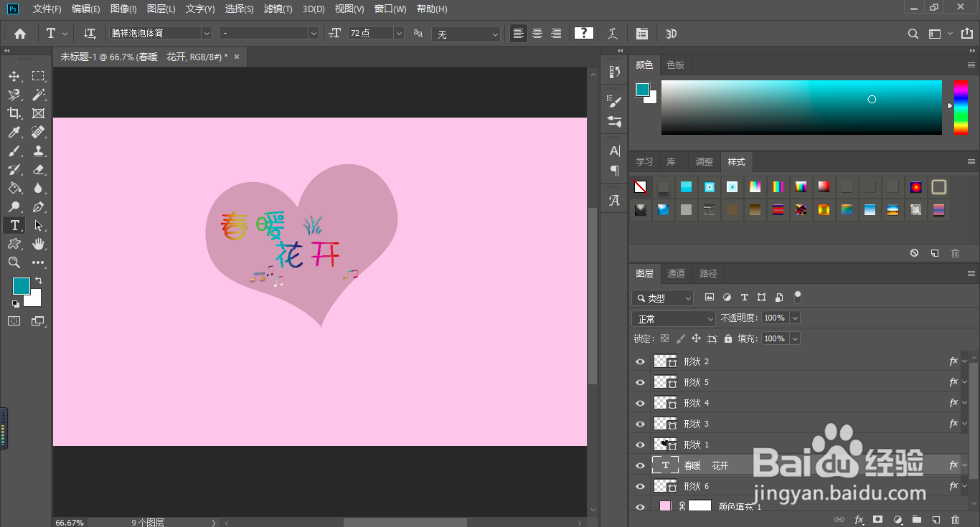Delete the selected layer with trash icon
The image size is (980, 527).
pyautogui.click(x=955, y=519)
